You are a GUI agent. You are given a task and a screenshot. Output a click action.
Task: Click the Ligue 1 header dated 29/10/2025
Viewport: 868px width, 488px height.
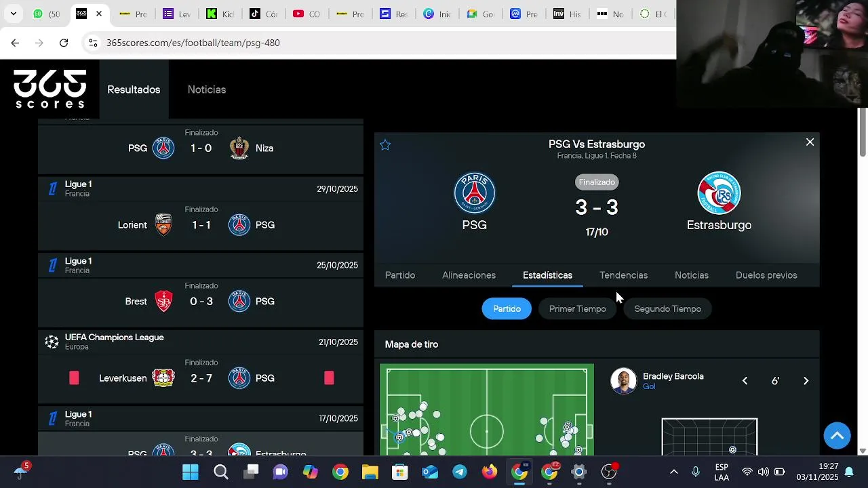[x=201, y=188]
